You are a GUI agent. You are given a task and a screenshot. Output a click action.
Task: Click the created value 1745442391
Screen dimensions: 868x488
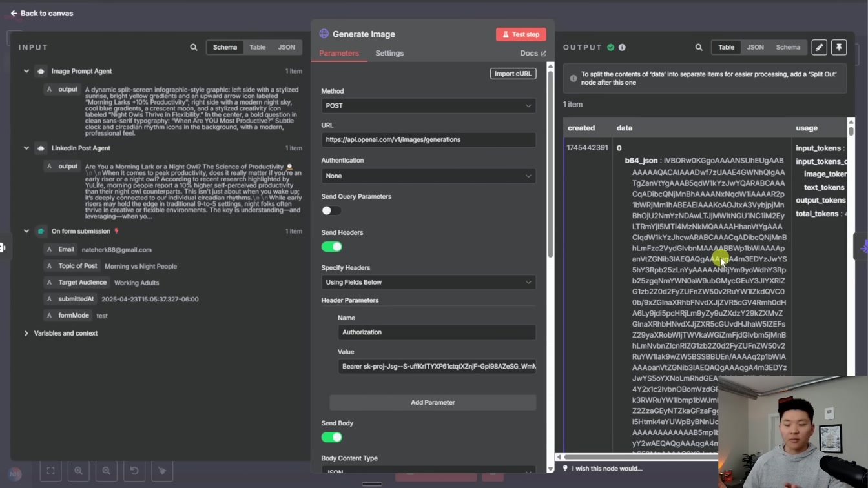point(587,148)
